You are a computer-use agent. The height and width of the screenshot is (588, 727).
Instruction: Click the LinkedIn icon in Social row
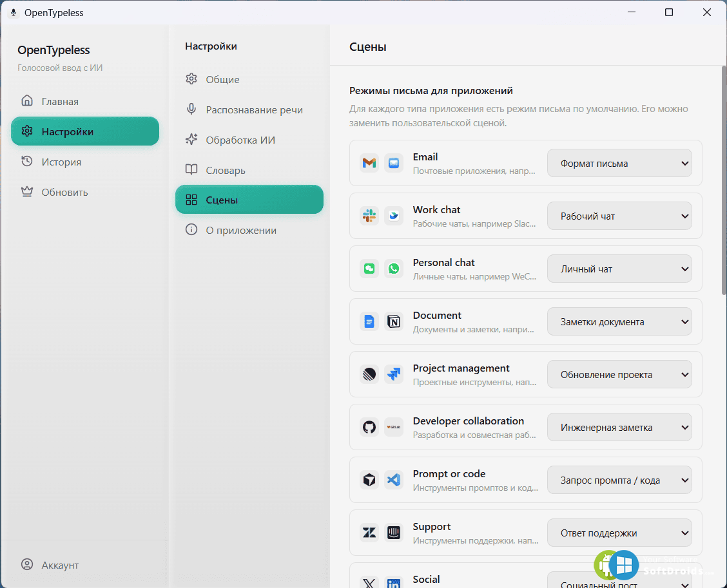(394, 582)
